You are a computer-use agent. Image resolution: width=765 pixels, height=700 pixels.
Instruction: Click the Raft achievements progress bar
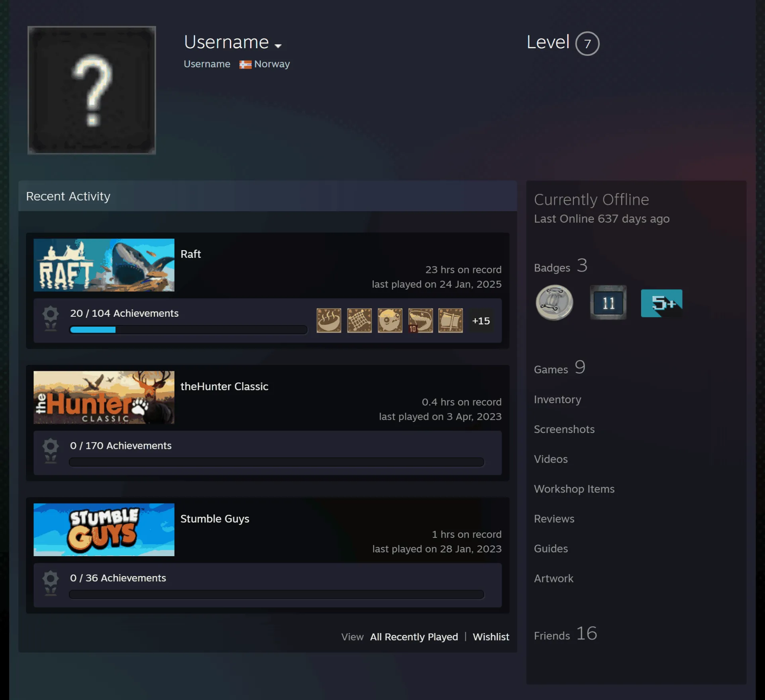tap(188, 330)
